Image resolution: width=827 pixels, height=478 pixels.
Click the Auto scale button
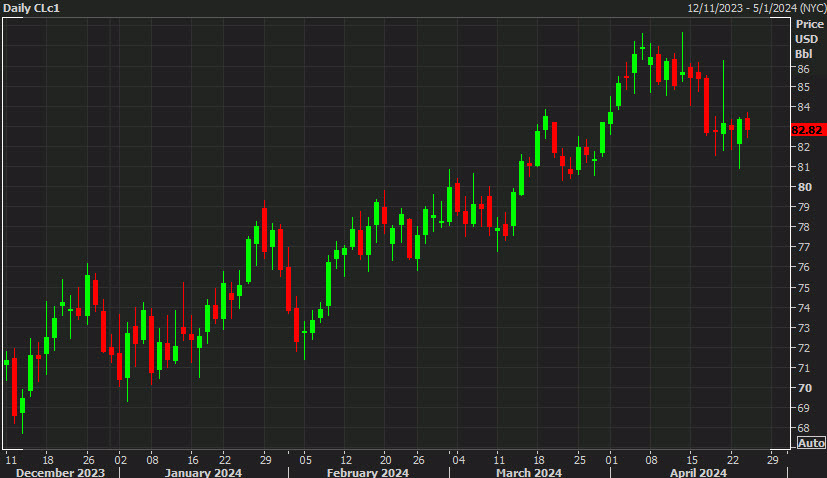(810, 443)
